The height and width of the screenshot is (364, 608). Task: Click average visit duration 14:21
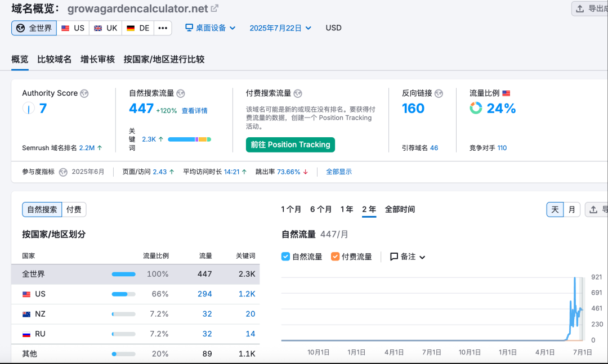pyautogui.click(x=232, y=172)
